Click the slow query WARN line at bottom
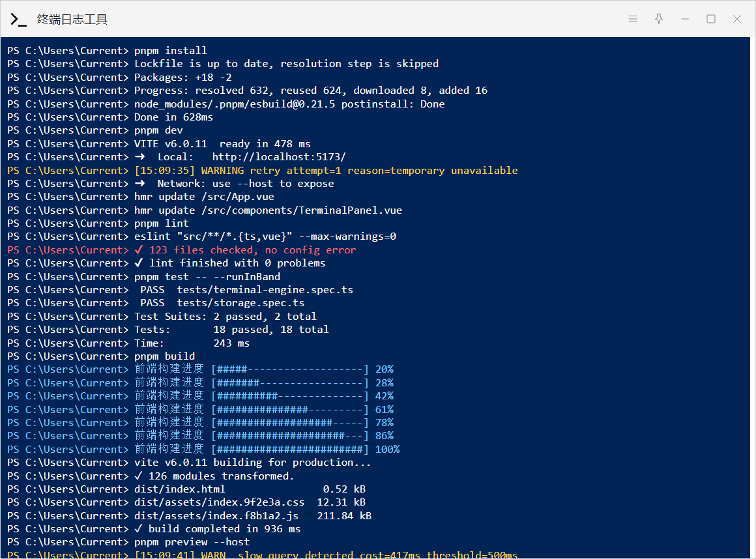This screenshot has width=756, height=559. pos(326,555)
